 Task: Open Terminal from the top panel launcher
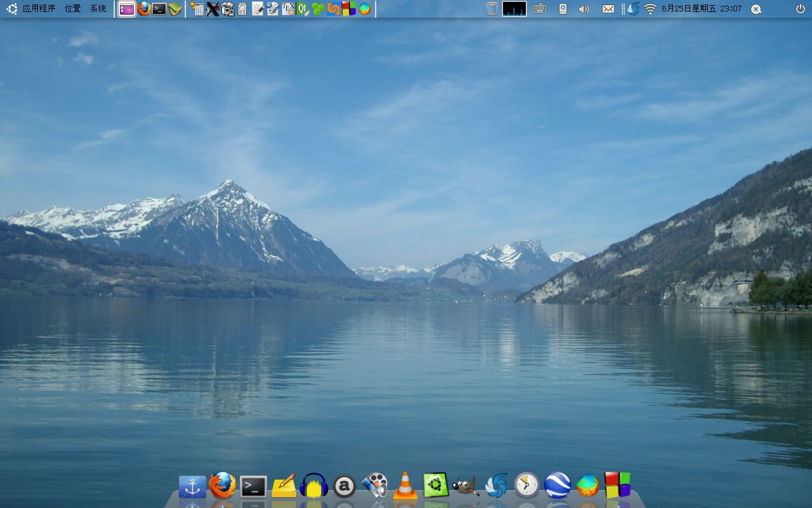tap(159, 9)
